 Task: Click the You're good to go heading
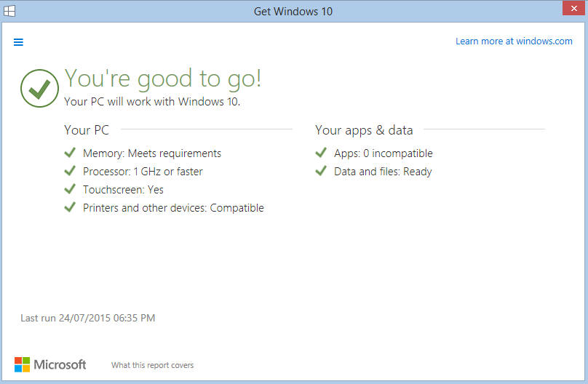click(163, 79)
